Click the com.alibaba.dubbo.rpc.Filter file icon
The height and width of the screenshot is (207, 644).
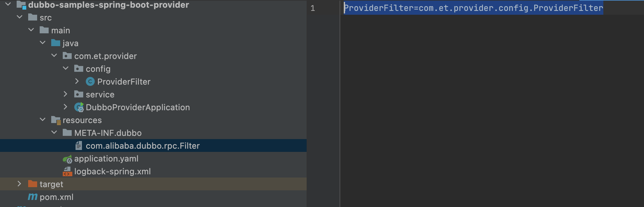coord(78,146)
